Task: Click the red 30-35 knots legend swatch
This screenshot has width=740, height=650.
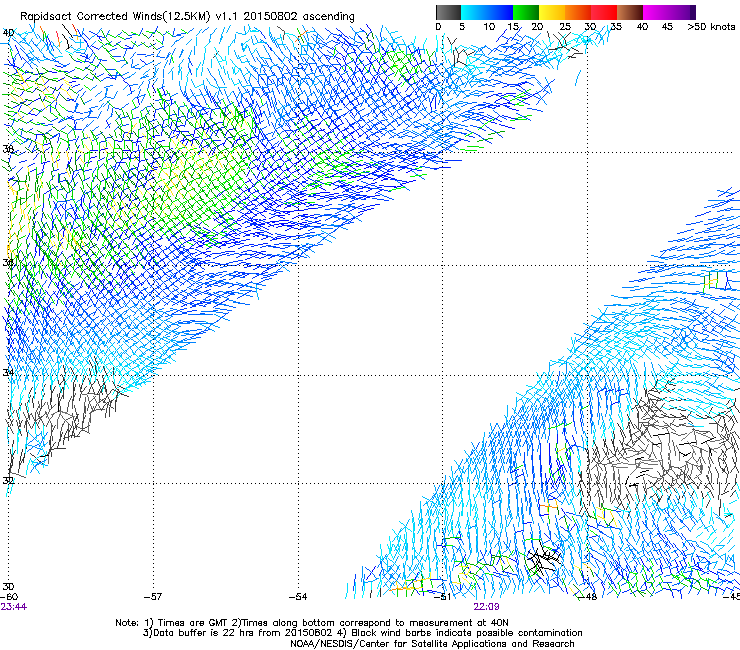Action: (604, 12)
